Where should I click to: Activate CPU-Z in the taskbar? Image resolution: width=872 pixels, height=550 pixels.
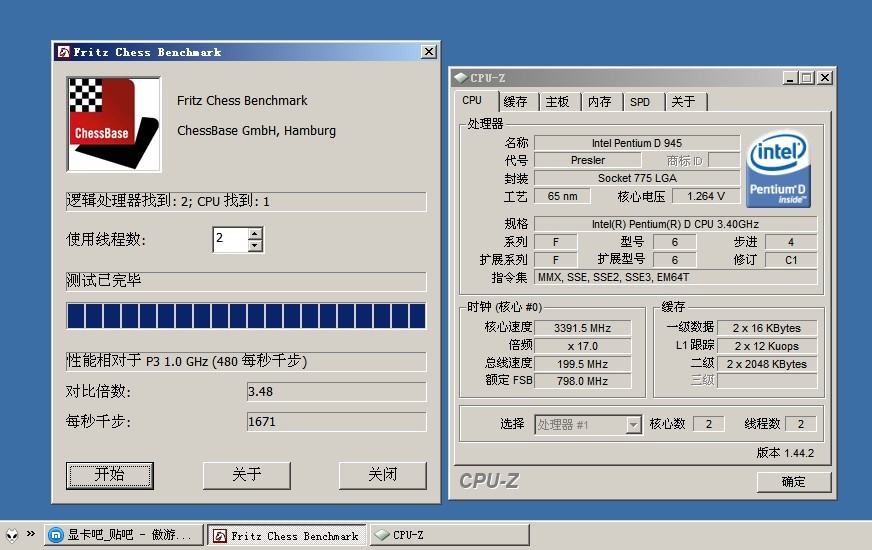pyautogui.click(x=448, y=535)
